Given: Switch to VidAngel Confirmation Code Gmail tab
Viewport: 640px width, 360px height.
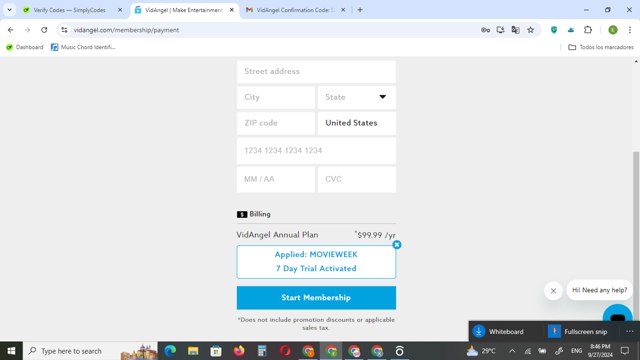Looking at the screenshot, I should pyautogui.click(x=296, y=10).
